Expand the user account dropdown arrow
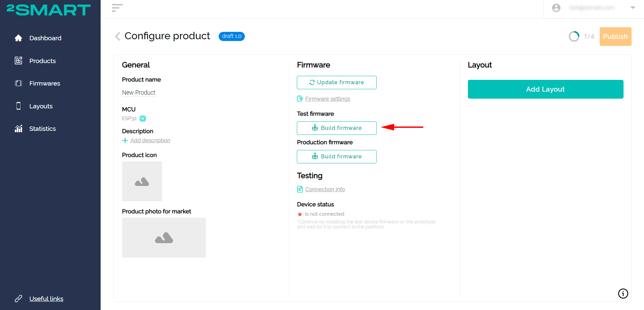This screenshot has width=644, height=310. tap(633, 8)
